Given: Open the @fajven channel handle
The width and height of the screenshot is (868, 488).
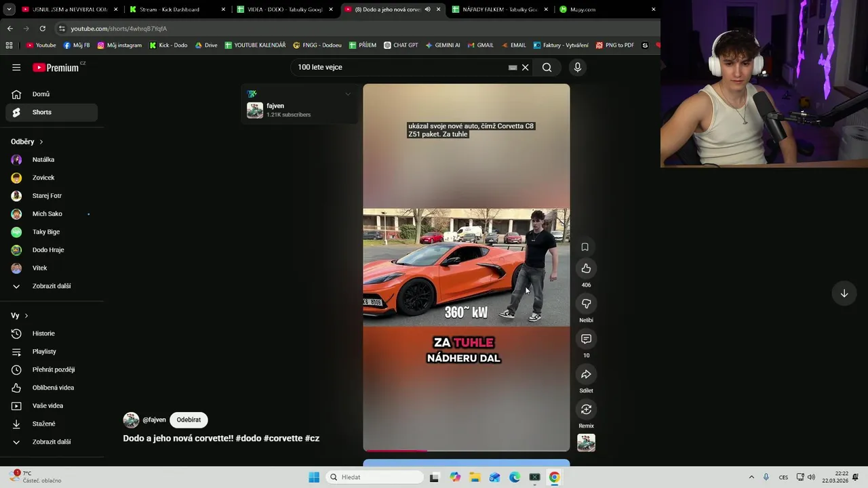Looking at the screenshot, I should click(154, 420).
